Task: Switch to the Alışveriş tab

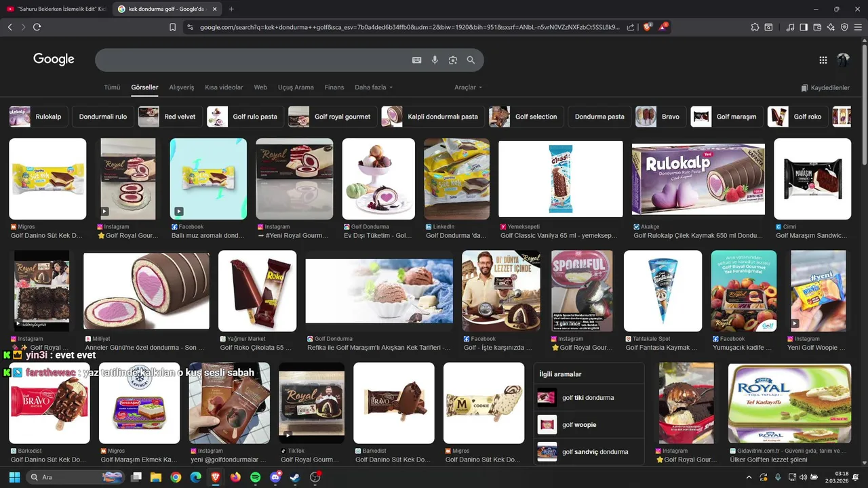Action: [x=182, y=87]
